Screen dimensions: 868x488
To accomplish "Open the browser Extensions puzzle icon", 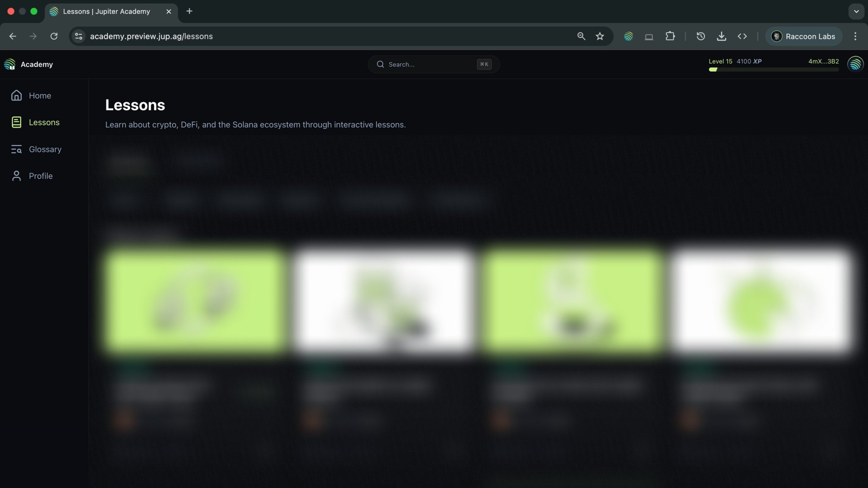I will [670, 36].
